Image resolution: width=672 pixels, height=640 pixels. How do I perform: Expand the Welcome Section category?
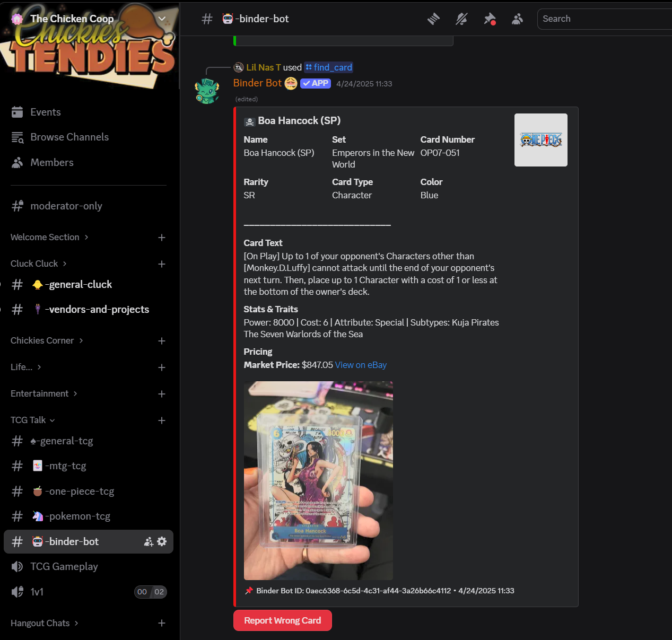49,237
